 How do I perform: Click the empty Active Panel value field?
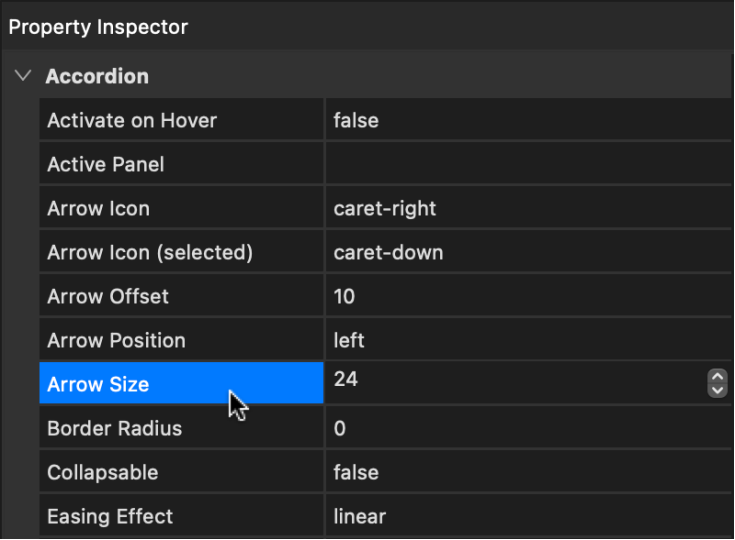[525, 165]
